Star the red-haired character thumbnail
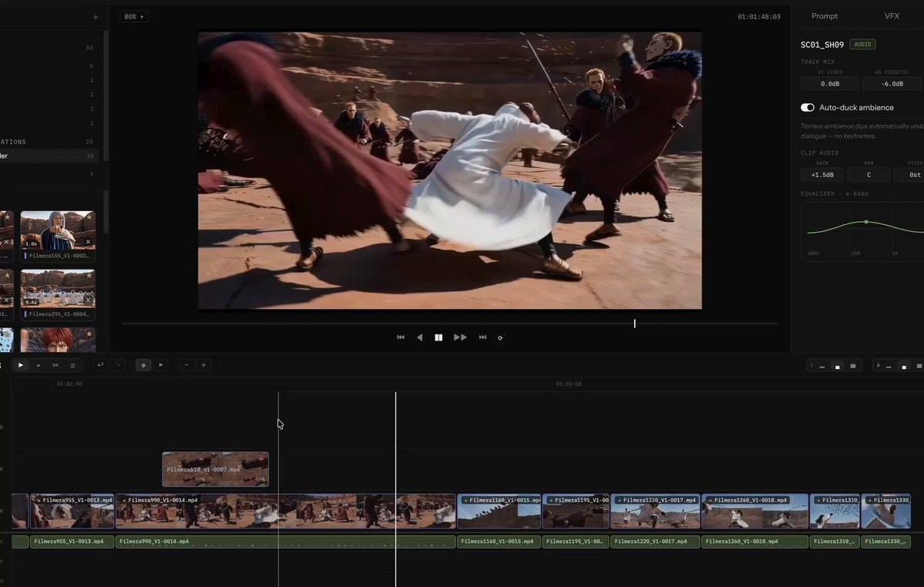Image resolution: width=924 pixels, height=587 pixels. click(x=89, y=334)
